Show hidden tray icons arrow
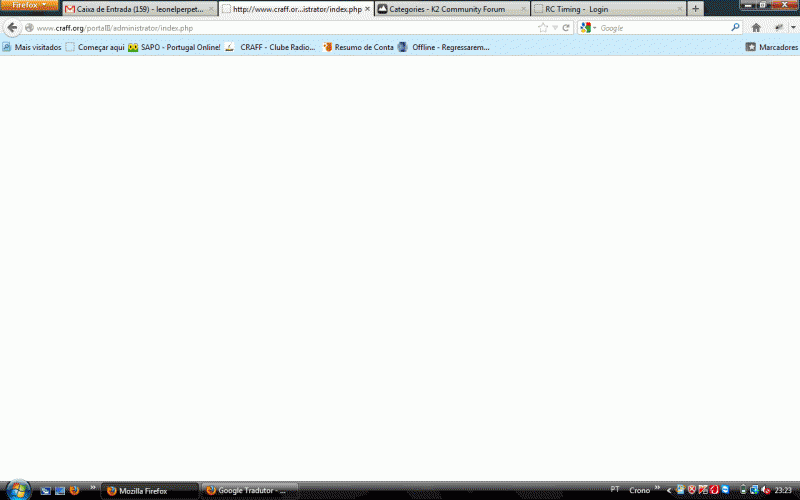 669,490
